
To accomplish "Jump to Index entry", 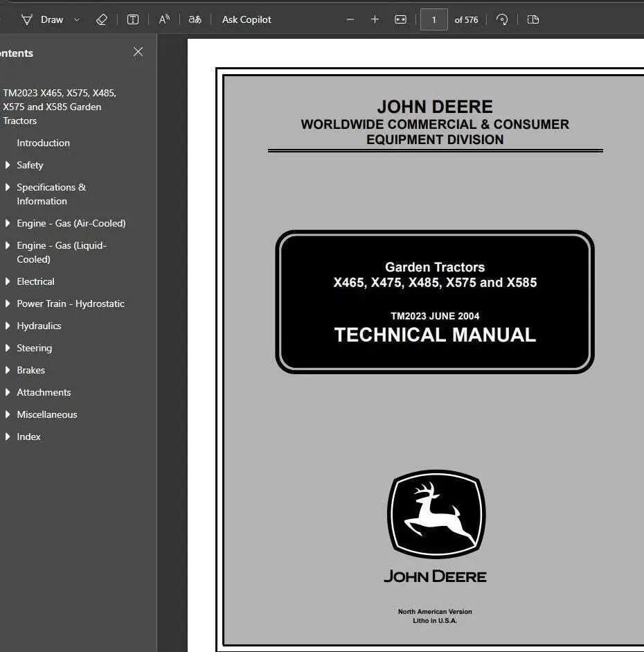I will tap(28, 437).
